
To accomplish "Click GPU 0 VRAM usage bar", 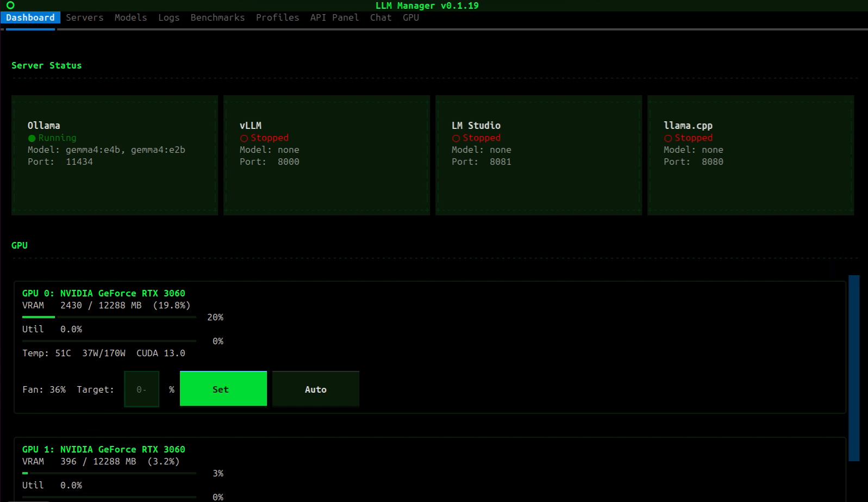I will [x=109, y=317].
